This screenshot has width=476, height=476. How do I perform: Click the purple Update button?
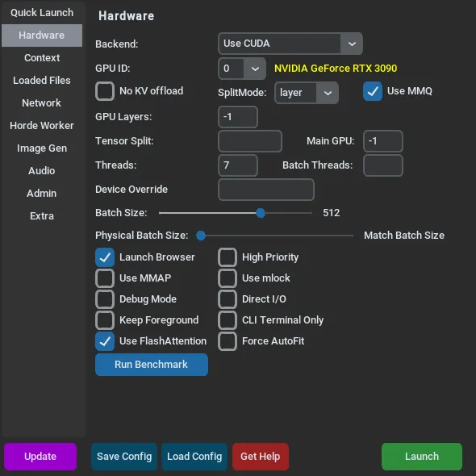40,457
